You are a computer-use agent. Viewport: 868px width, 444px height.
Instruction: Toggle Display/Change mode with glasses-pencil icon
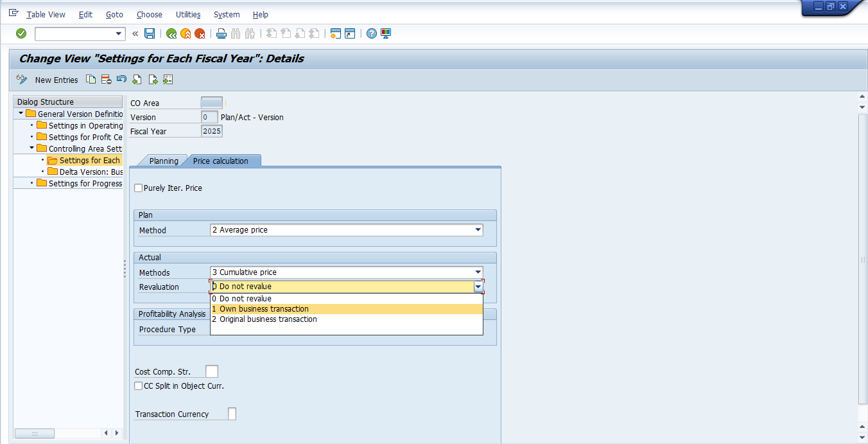pos(22,80)
